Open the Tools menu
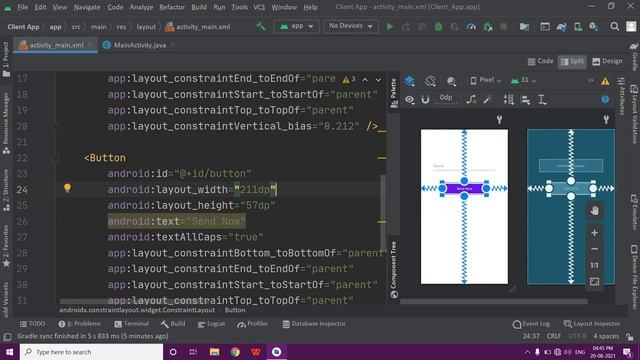Screen dimensions: 640x360 click(239, 7)
